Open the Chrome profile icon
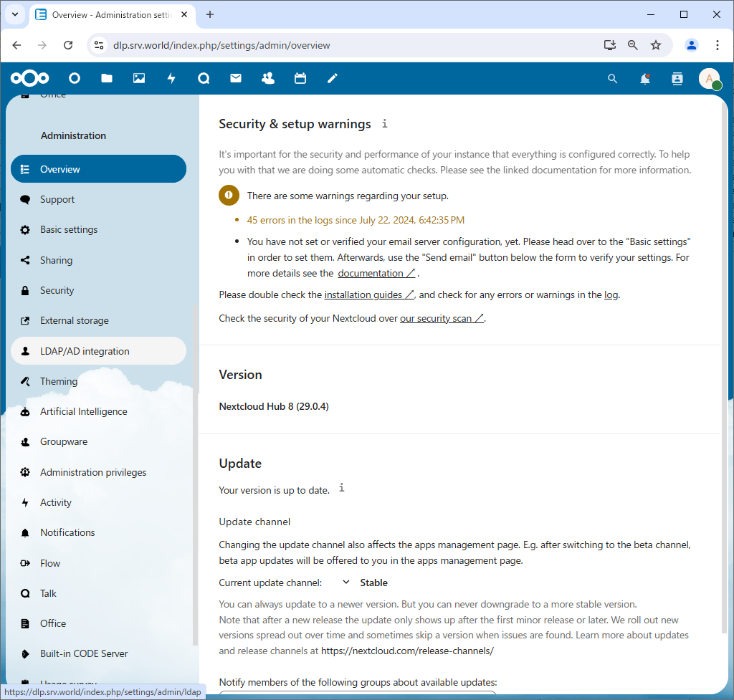This screenshot has height=700, width=734. click(x=692, y=45)
